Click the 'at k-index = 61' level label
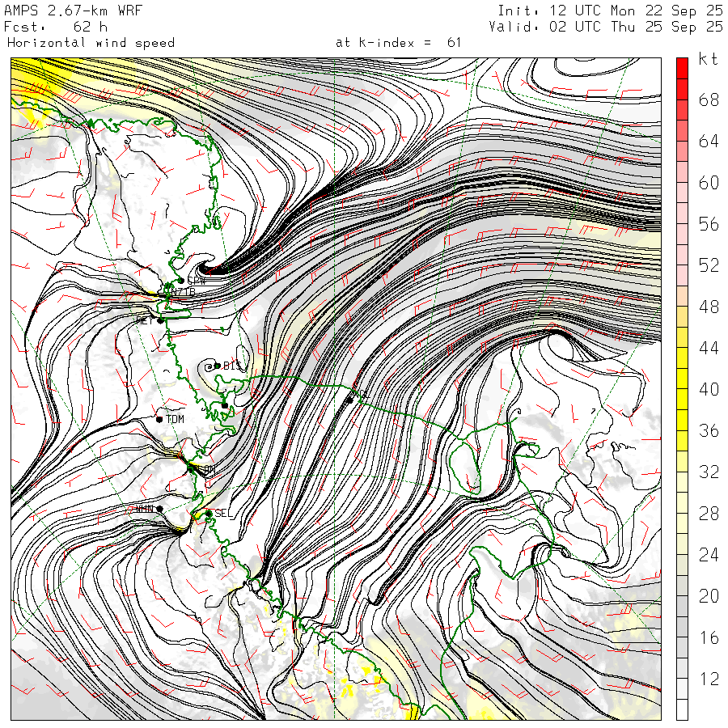 pos(398,42)
